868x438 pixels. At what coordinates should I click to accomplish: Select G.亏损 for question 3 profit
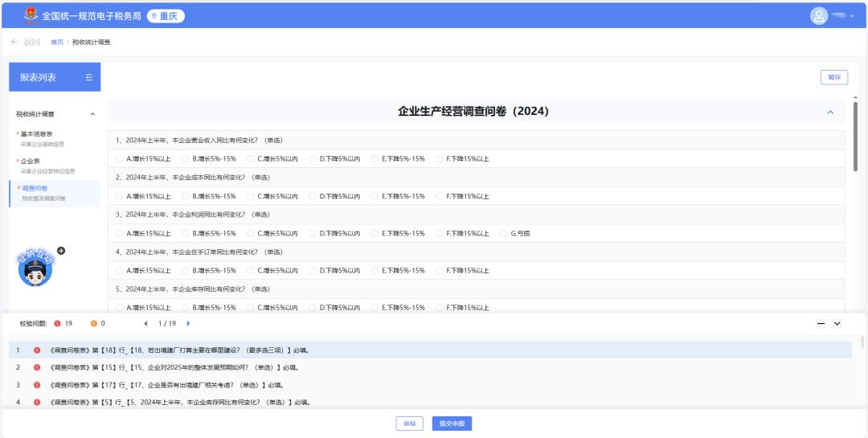504,233
